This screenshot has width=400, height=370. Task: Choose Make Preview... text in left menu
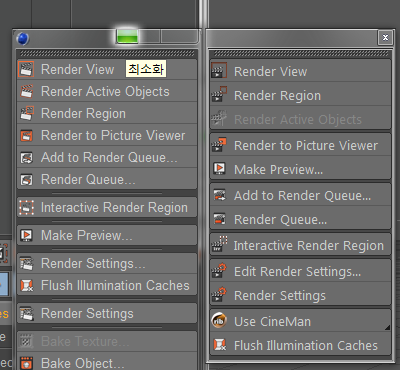(86, 235)
